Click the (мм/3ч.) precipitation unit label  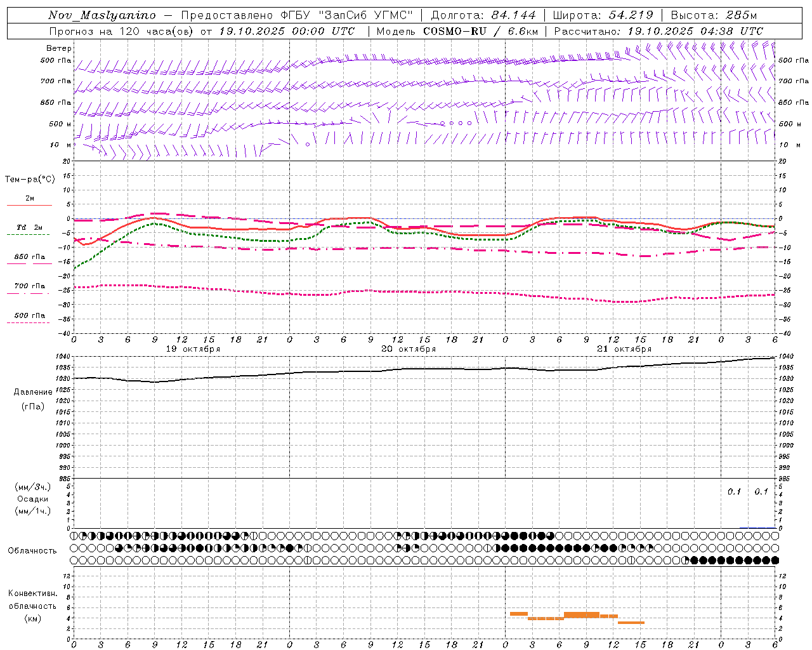pos(32,487)
